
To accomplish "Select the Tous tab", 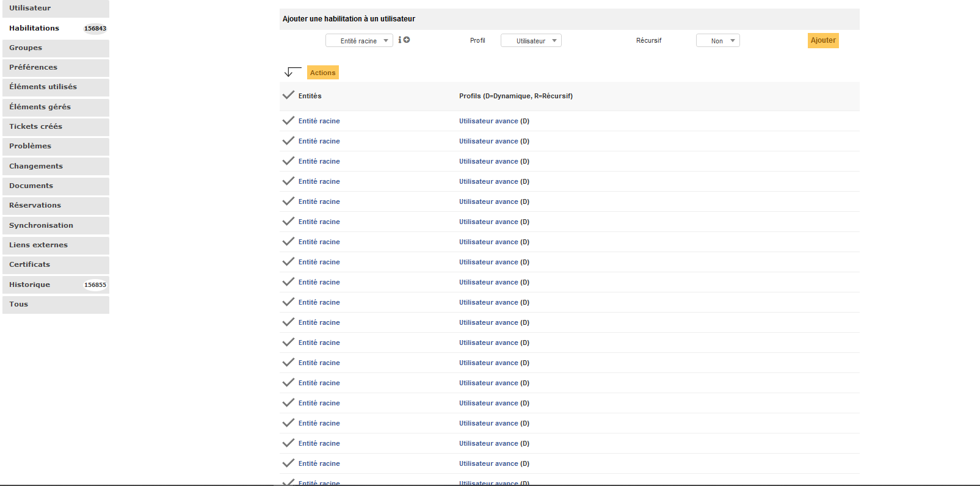I will pos(56,304).
